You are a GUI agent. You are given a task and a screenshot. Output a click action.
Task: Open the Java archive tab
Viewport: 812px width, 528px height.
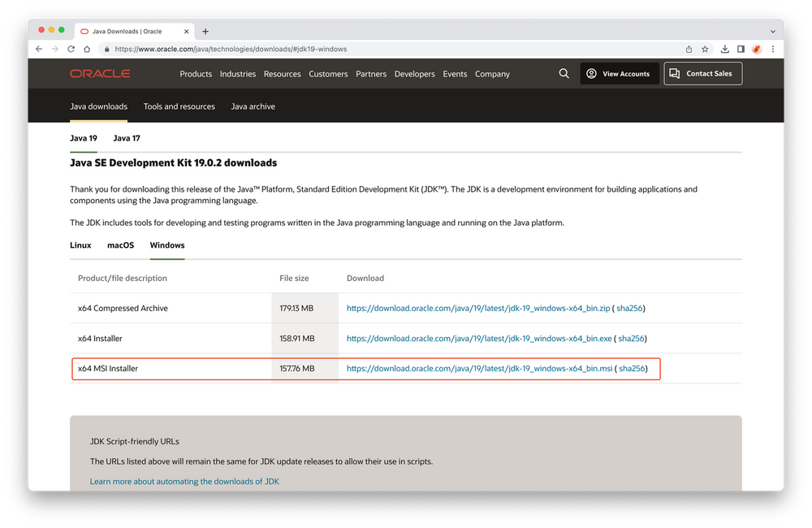point(253,106)
